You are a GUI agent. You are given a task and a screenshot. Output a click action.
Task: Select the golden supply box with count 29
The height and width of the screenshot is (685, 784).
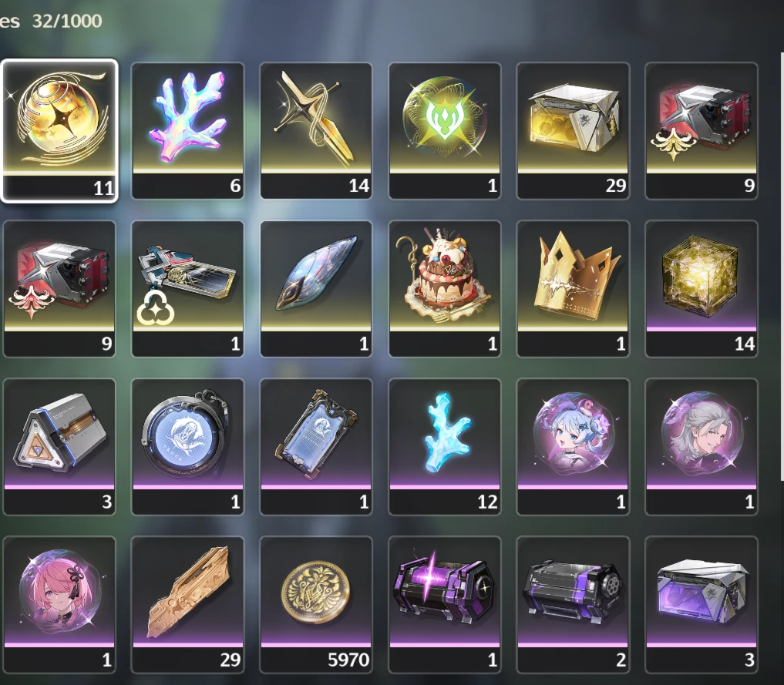coord(573,131)
